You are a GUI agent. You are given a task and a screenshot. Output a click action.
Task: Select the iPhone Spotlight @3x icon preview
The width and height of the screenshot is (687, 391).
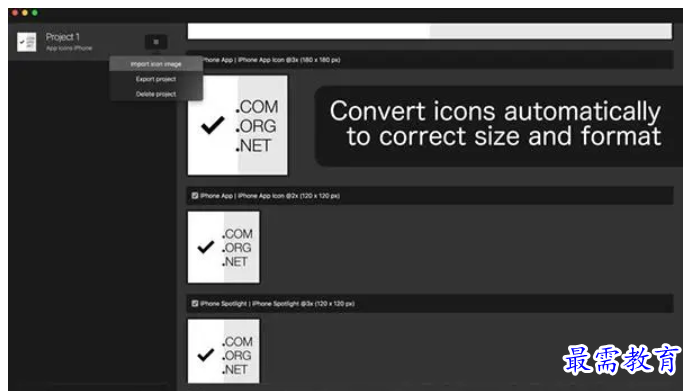(223, 351)
